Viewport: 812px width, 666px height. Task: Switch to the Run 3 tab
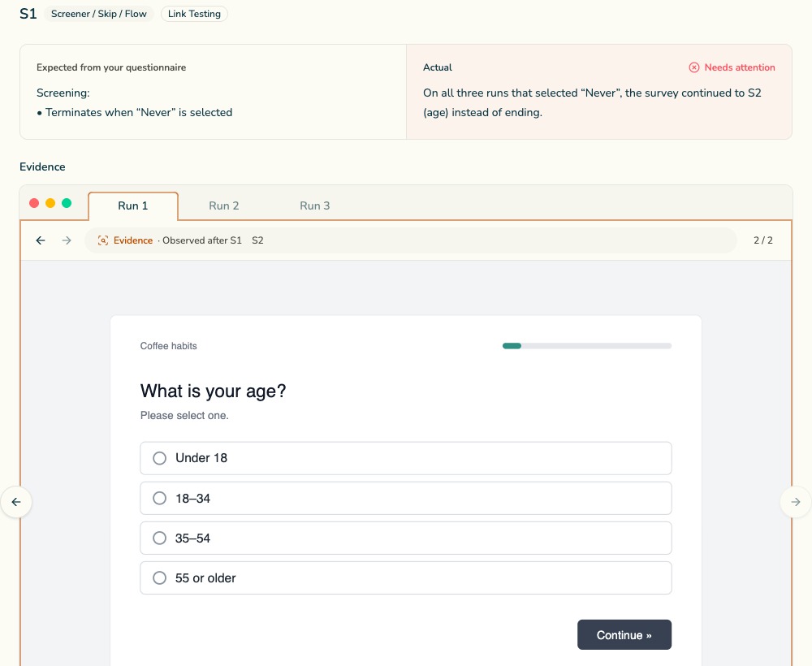[315, 205]
